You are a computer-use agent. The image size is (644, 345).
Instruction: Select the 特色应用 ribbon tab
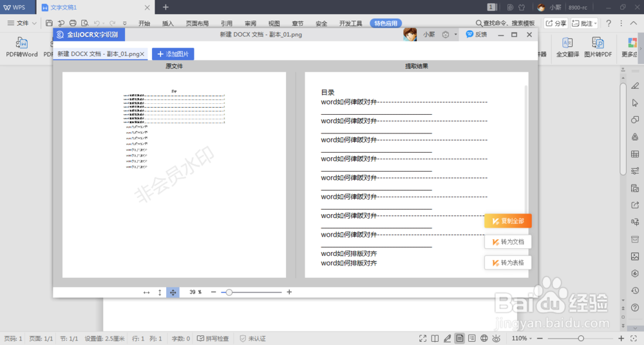(x=386, y=23)
